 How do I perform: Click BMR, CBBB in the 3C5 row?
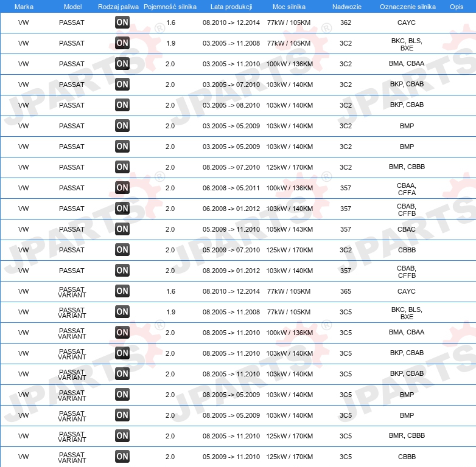(x=407, y=435)
